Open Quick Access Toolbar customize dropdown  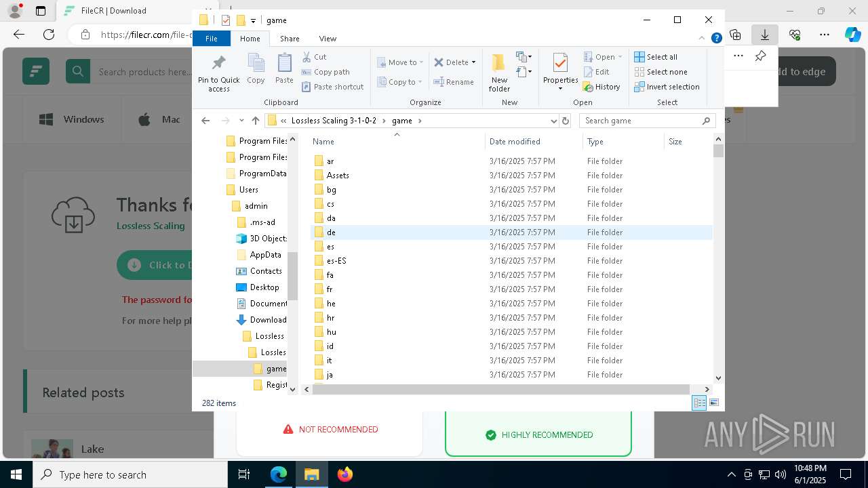click(253, 20)
